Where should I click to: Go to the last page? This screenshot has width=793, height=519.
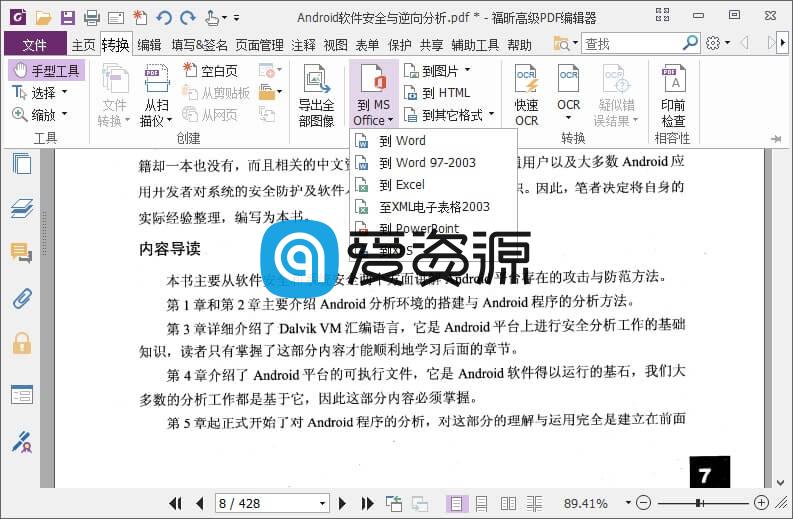[367, 503]
